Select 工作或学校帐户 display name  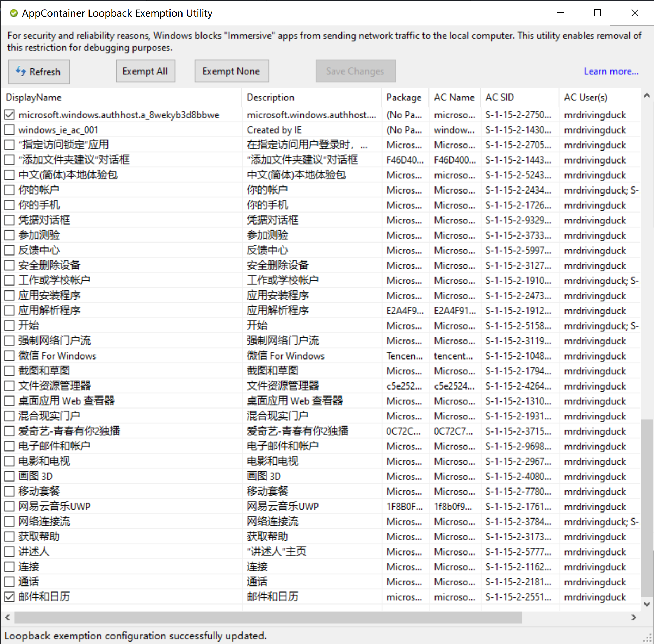[x=55, y=280]
